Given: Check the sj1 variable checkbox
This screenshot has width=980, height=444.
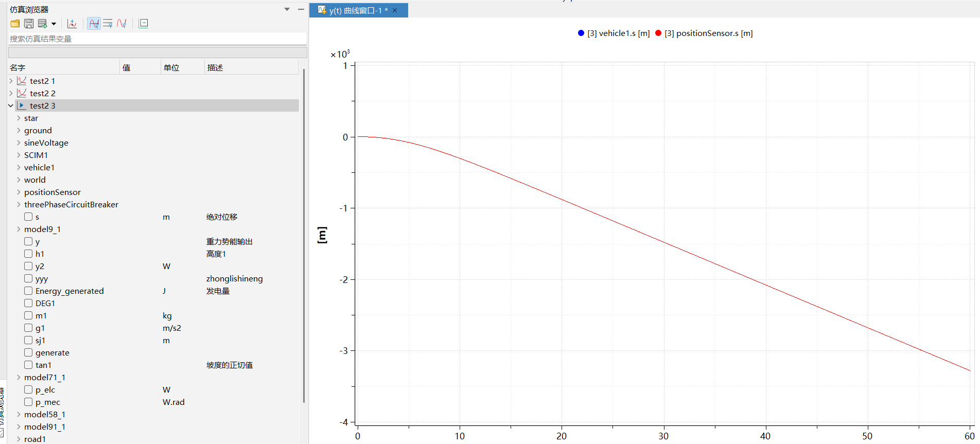Looking at the screenshot, I should pos(28,340).
